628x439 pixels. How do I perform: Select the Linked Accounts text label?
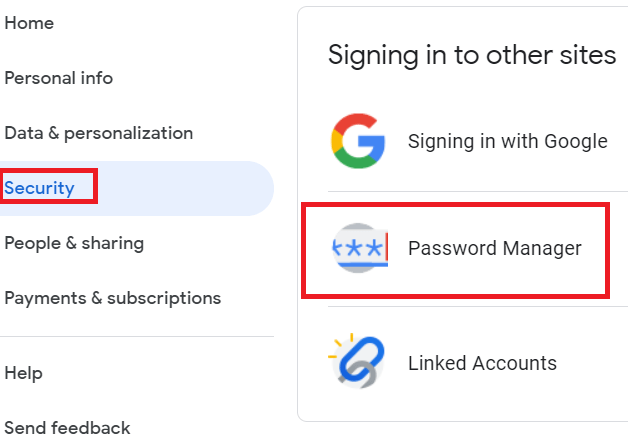482,362
